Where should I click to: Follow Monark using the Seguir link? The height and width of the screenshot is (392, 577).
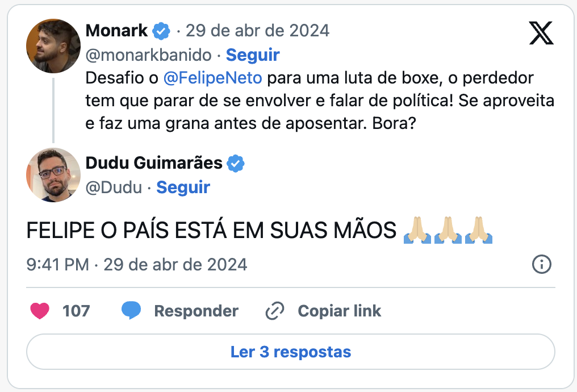coord(253,55)
